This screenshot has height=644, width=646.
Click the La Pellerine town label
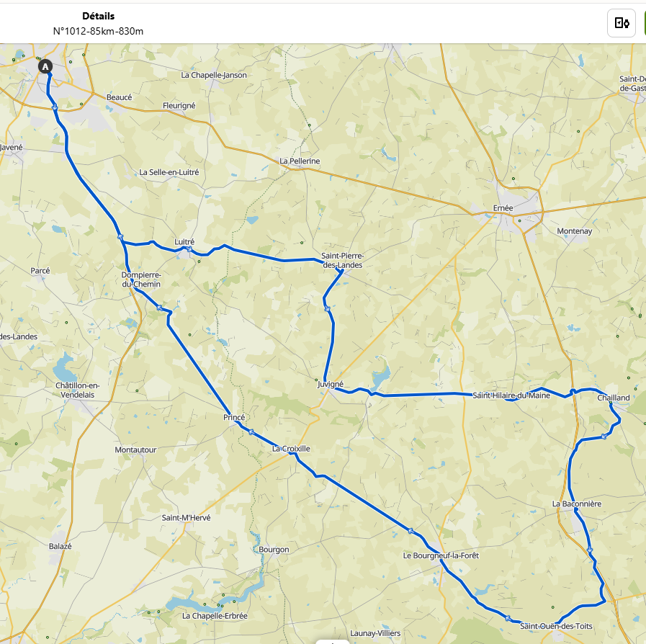tap(300, 161)
